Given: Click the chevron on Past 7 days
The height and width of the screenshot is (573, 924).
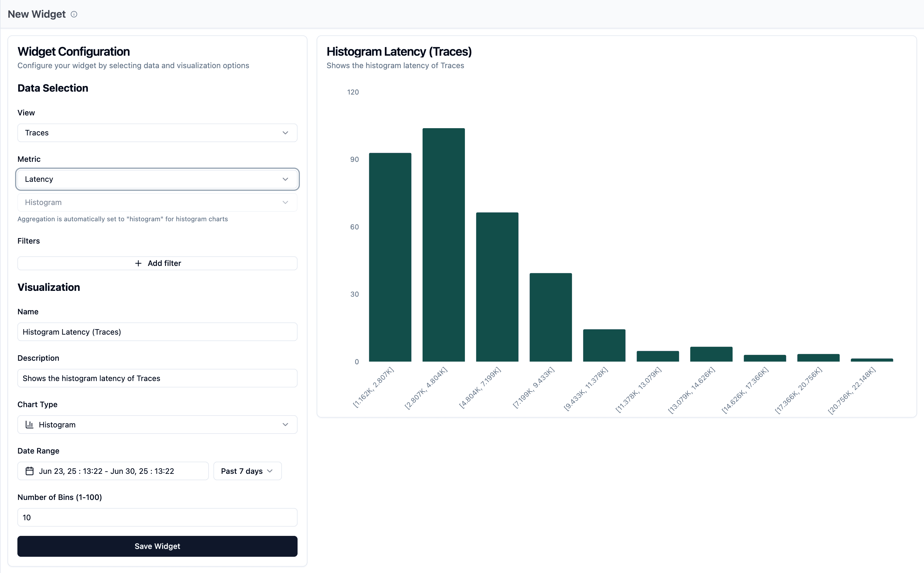Looking at the screenshot, I should 270,471.
